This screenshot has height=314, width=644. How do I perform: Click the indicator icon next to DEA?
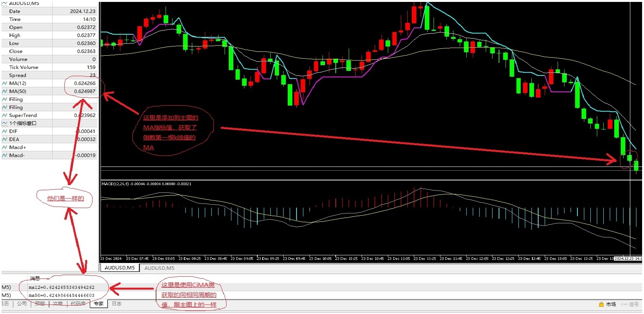coord(5,139)
